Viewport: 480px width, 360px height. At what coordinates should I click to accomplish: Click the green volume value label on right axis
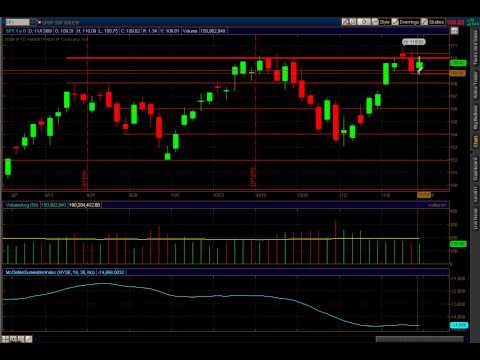coord(458,244)
